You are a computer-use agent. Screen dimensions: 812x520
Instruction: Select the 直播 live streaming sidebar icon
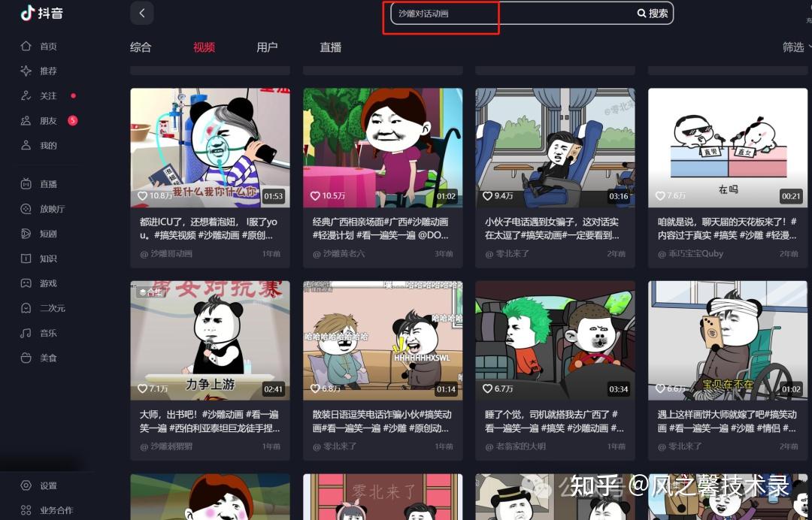[27, 183]
